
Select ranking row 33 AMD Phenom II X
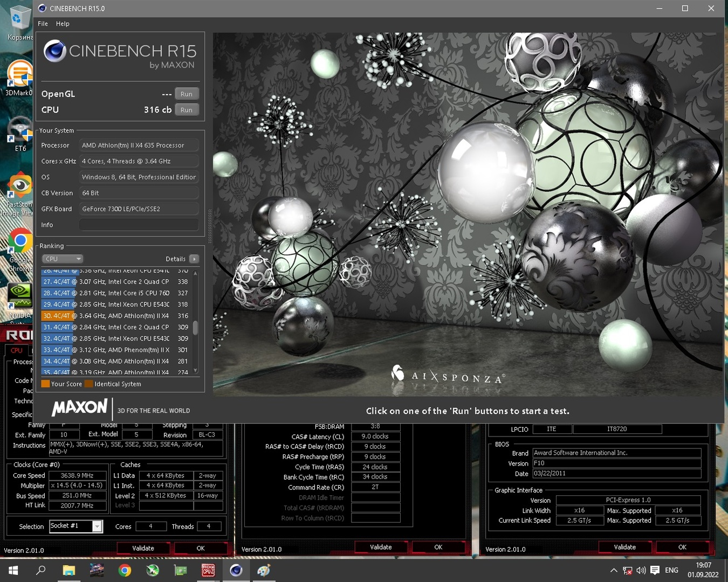pos(115,350)
